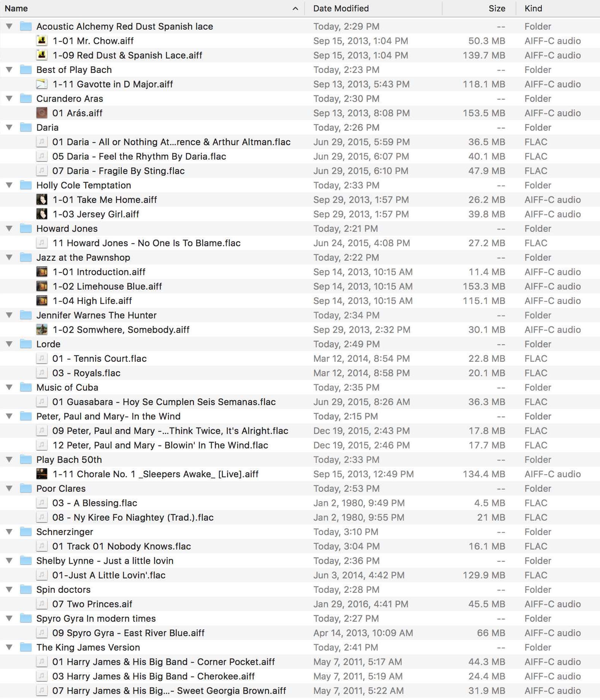Click the FLAC file icon for 03 - Royals.flac
600x700 pixels.
coord(42,373)
